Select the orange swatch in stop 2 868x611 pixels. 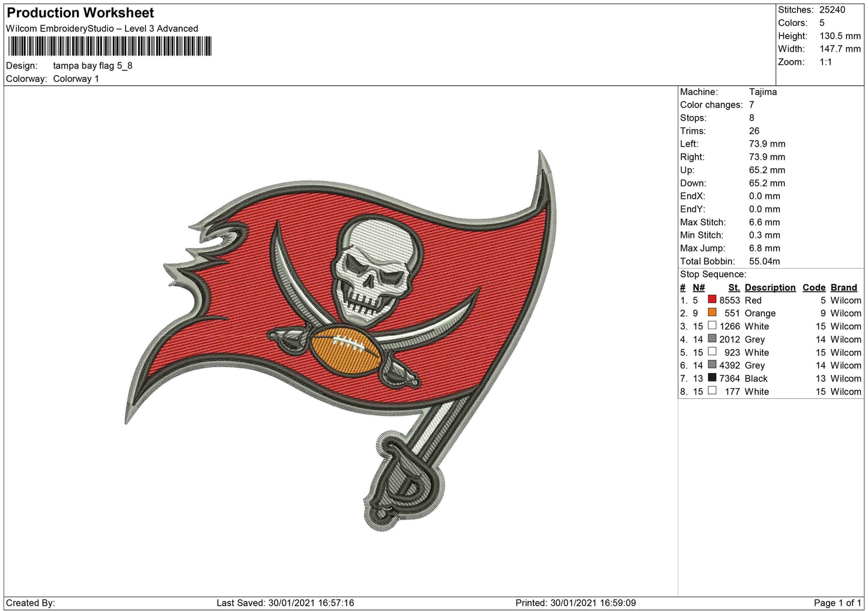click(712, 312)
